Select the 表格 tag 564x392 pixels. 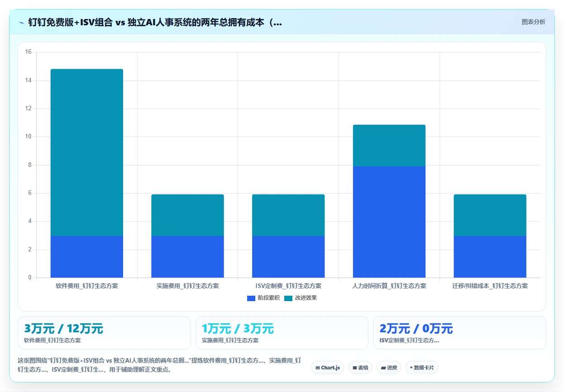tap(360, 368)
